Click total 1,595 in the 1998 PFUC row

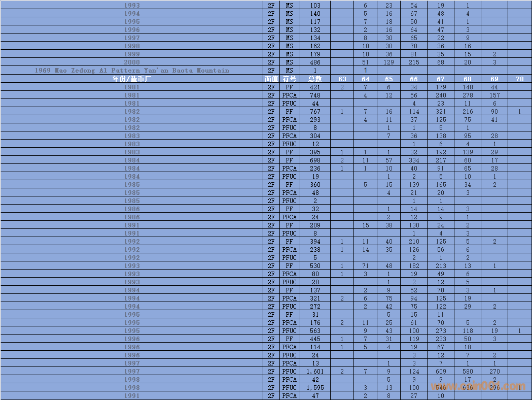click(x=315, y=388)
